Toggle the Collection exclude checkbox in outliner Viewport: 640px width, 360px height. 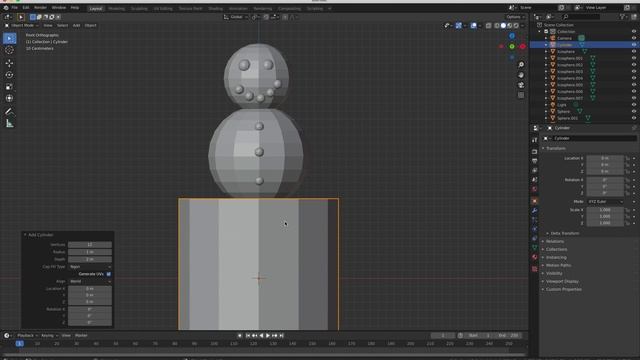coord(546,31)
